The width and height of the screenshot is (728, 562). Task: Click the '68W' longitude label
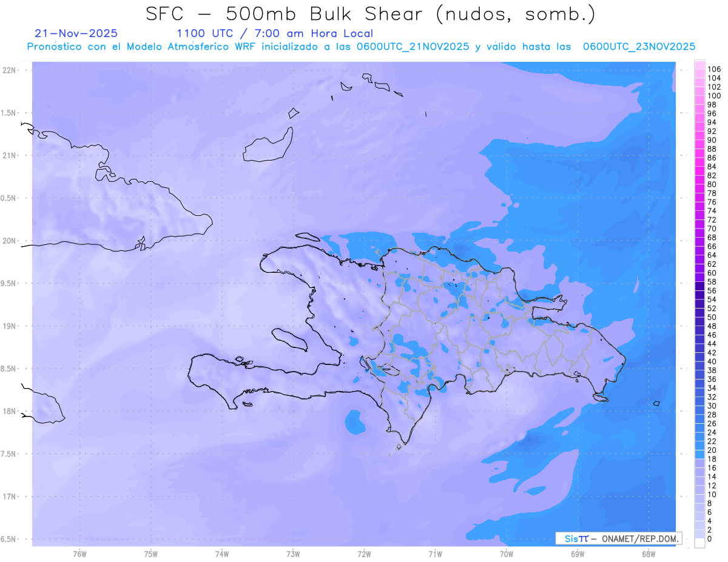[x=649, y=554]
